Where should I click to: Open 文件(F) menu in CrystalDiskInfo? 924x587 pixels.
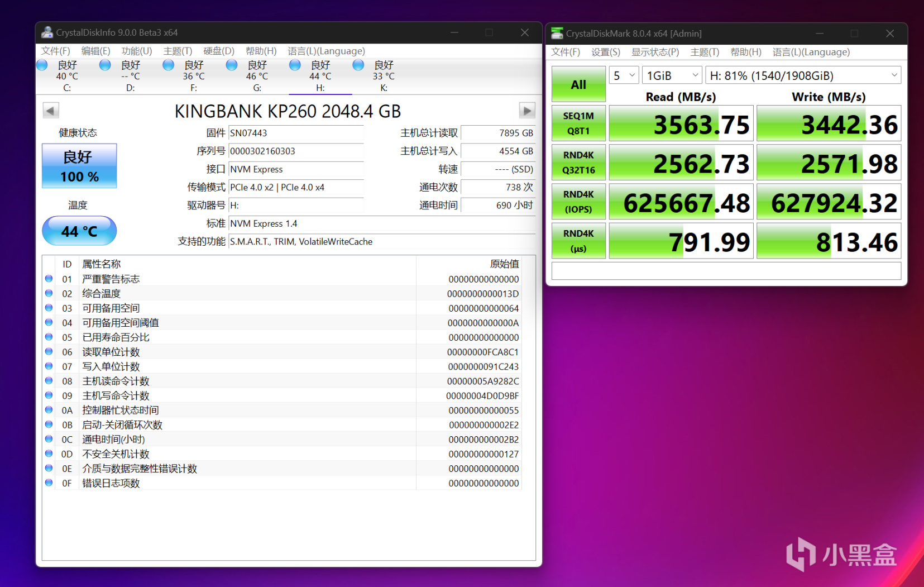click(55, 51)
